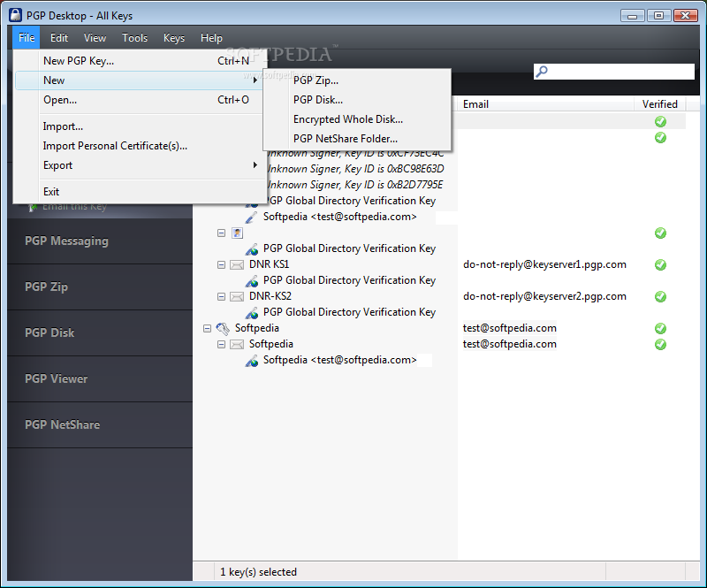707x588 pixels.
Task: Click verified checkmark for Softpedia key
Action: coord(660,329)
